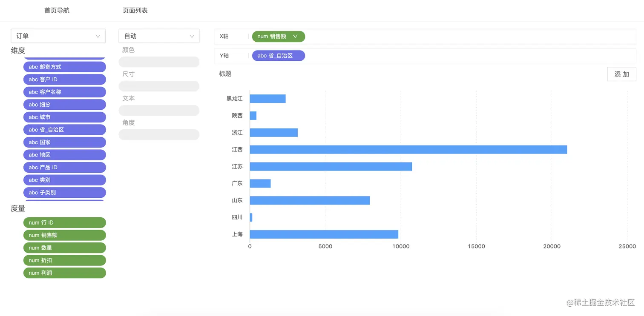This screenshot has width=644, height=316.
Task: Click the 江苏 bar in the chart
Action: (331, 166)
